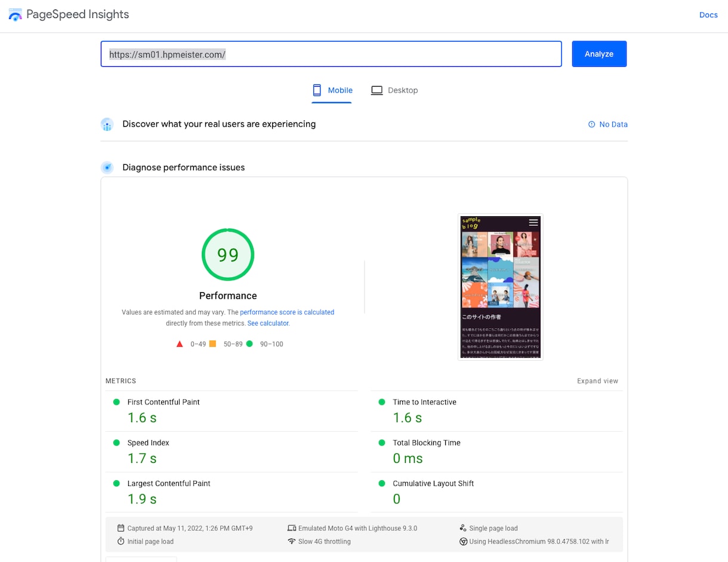Screen dimensions: 728x562
Task: Click the orange square 50–89 legend icon
Action: tap(212, 344)
